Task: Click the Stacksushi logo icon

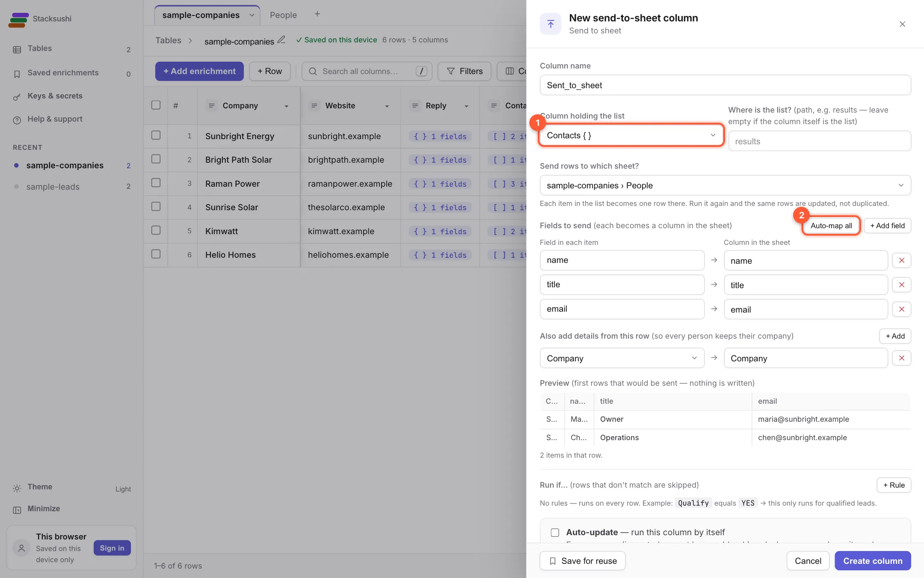Action: tap(18, 19)
